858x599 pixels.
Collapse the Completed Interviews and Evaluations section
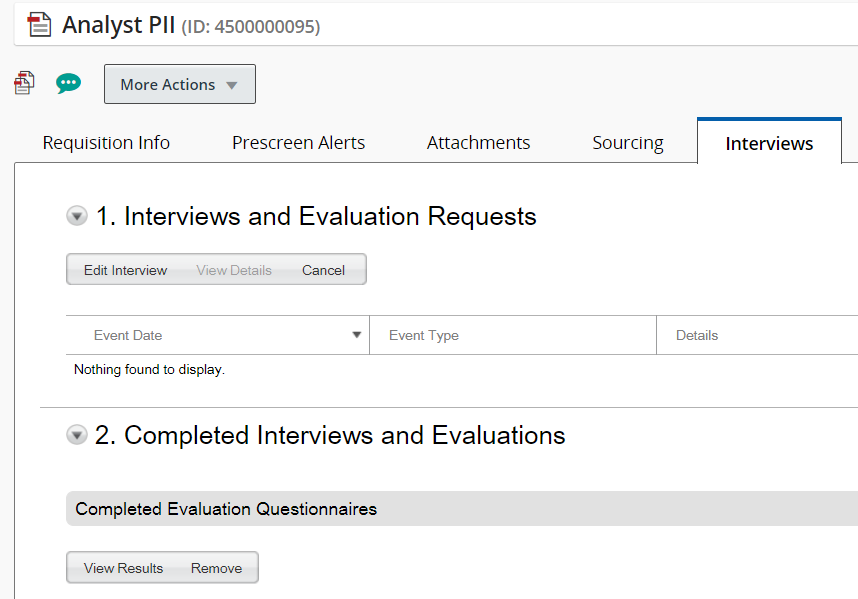click(x=77, y=435)
